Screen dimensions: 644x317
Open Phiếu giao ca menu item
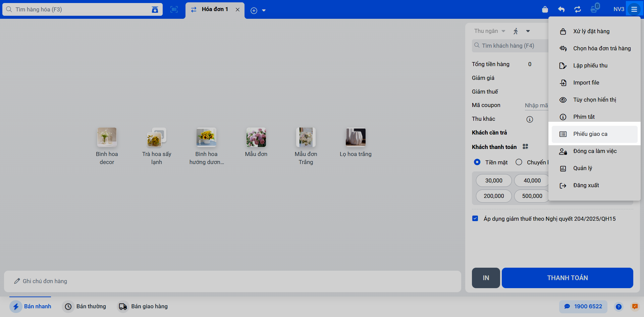(x=595, y=134)
